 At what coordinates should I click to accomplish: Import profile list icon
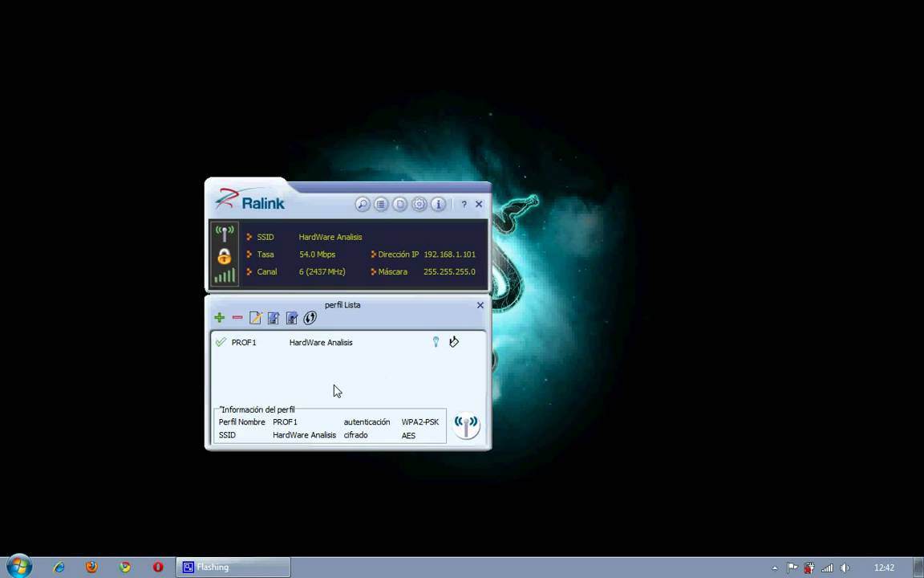coord(274,318)
